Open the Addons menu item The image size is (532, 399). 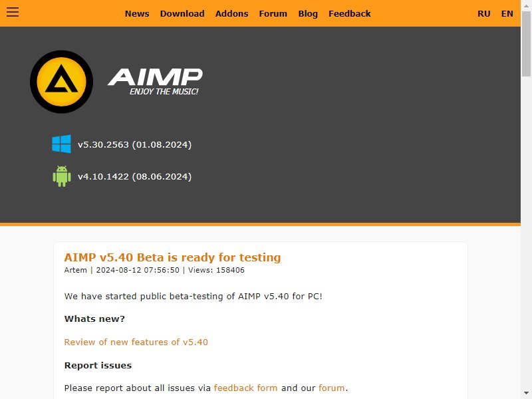tap(231, 13)
